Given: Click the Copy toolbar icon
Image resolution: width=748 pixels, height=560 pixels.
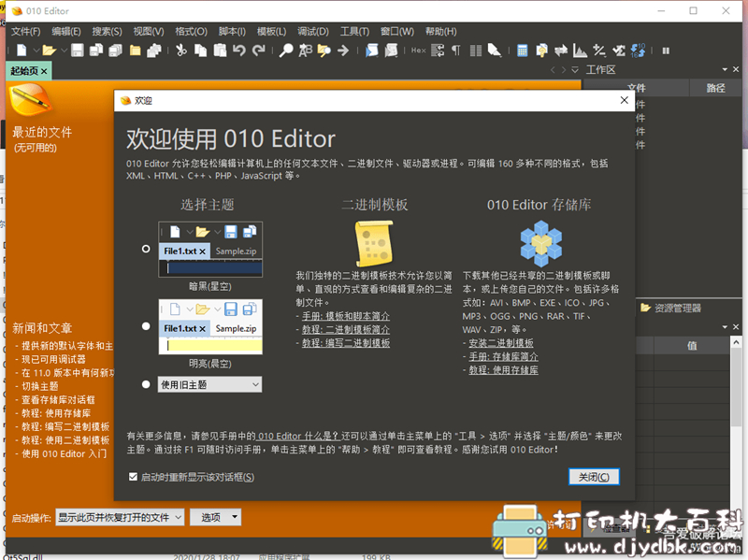Looking at the screenshot, I should (201, 50).
